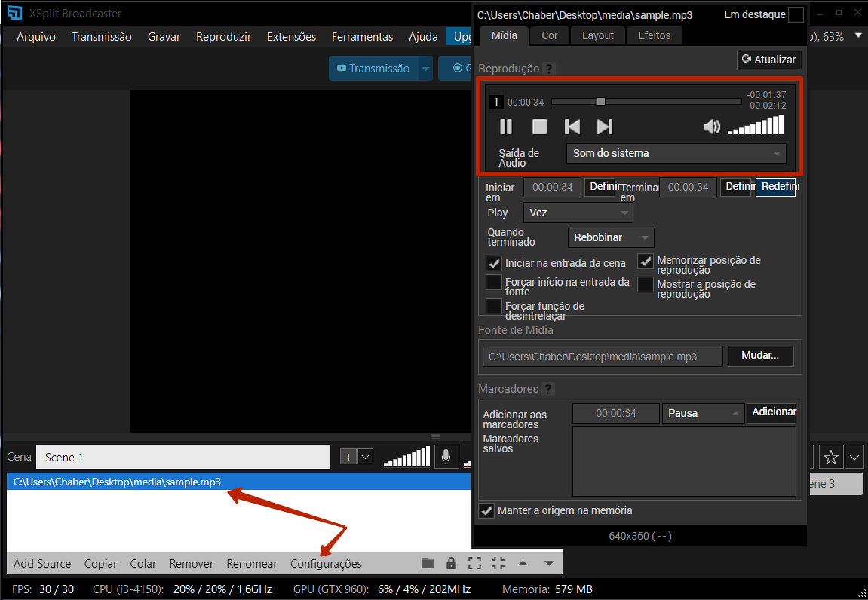Expand the Quando terminado Rebobinar dropdown
Viewport: 868px width, 600px height.
tap(610, 237)
